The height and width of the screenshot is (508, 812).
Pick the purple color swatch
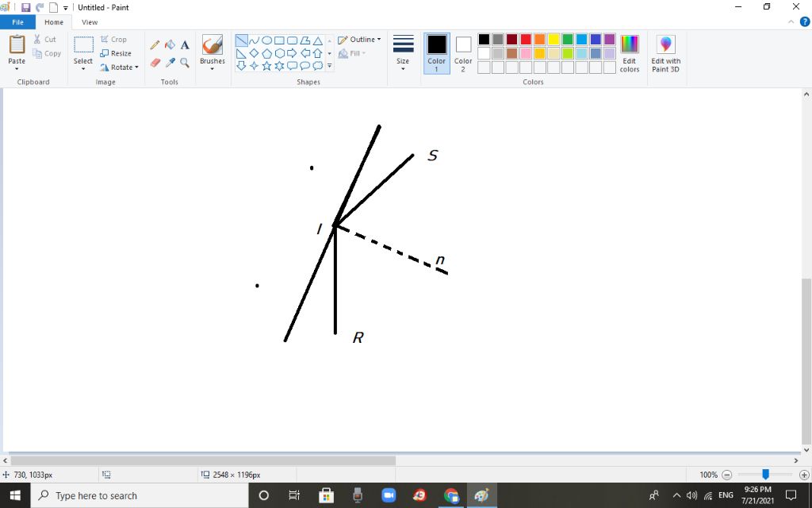pos(610,40)
